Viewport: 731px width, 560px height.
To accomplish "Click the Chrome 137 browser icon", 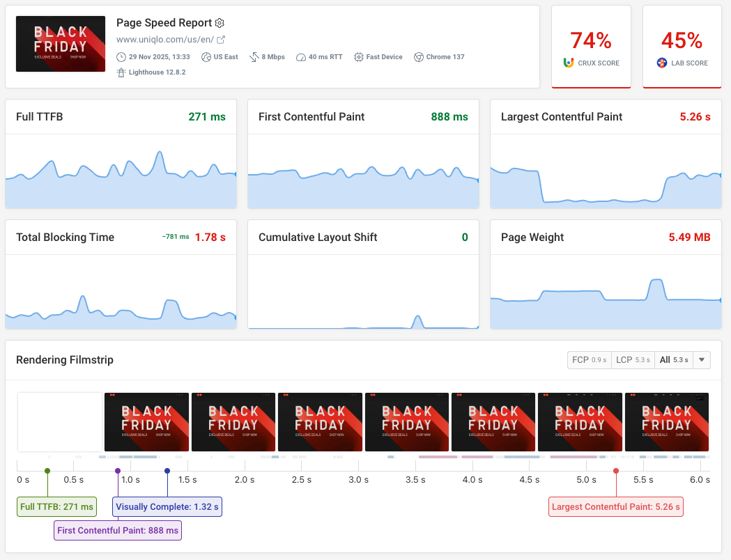I will [418, 57].
